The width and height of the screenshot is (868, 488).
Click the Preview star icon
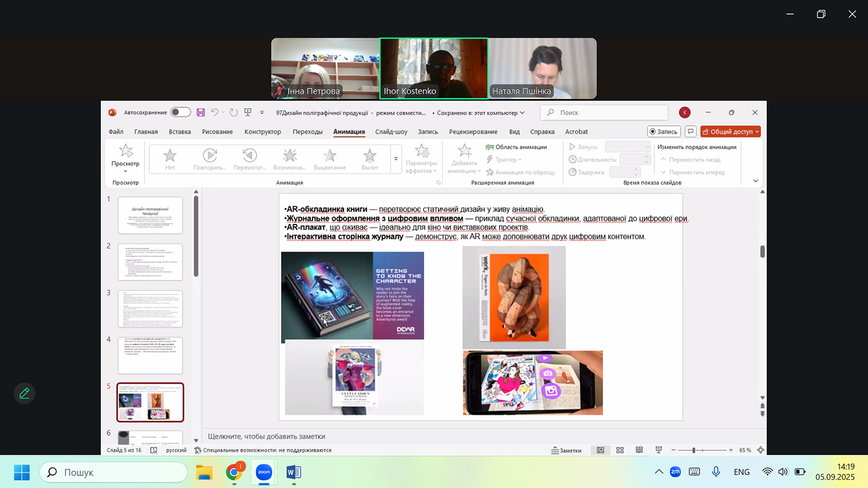point(126,151)
